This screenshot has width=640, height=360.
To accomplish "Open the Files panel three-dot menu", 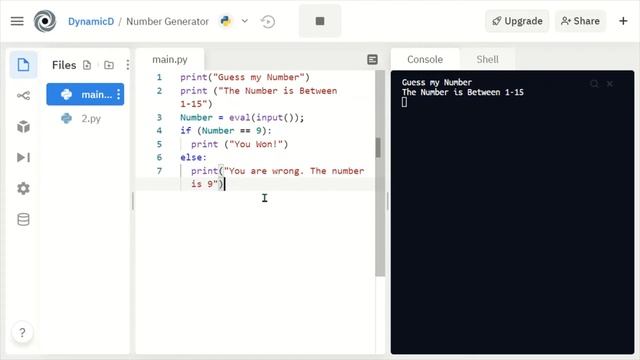I will [128, 65].
